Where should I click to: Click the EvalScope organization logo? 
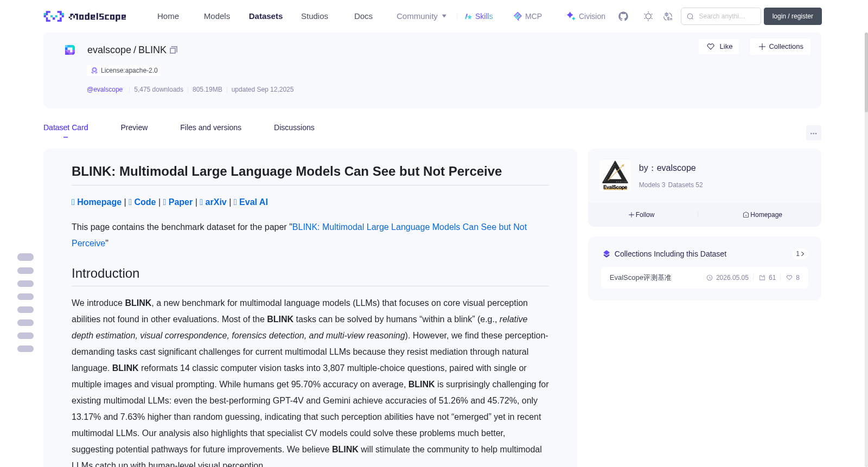615,175
